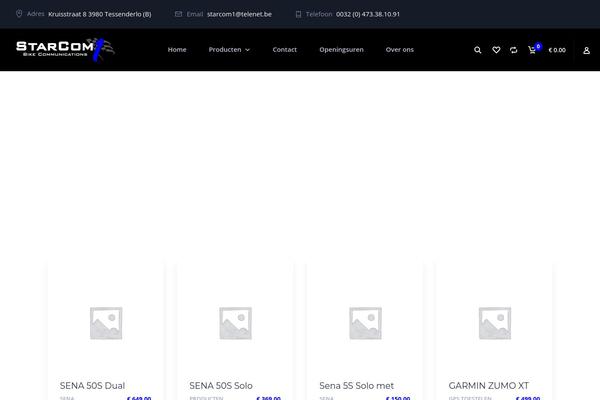Open the shopping cart icon

pos(532,50)
